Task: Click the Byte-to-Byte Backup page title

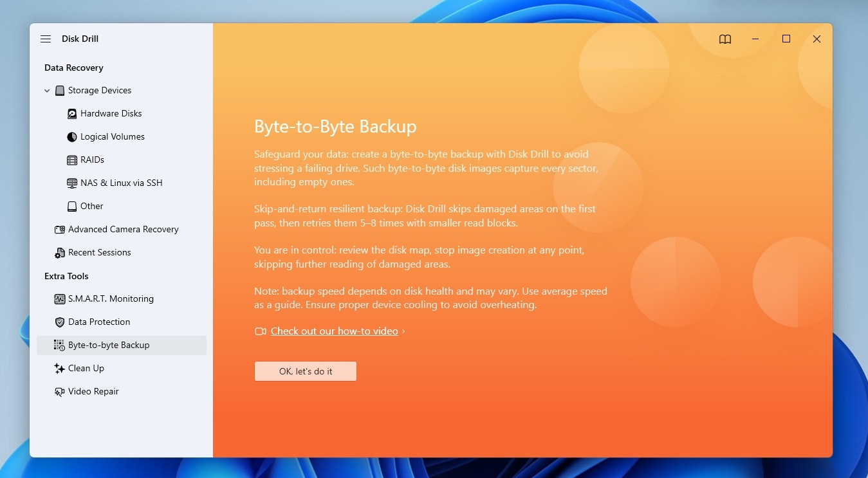Action: pos(335,127)
